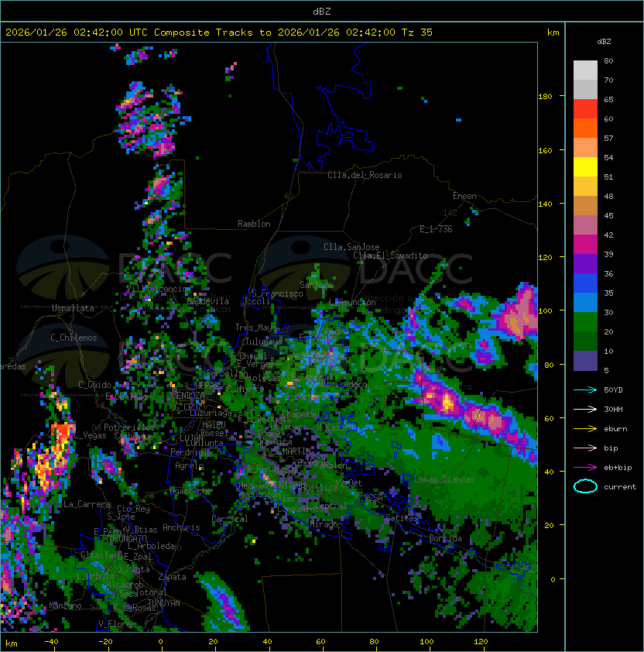Click the 'Manzano' map label
The height and width of the screenshot is (652, 644).
[x=65, y=606]
